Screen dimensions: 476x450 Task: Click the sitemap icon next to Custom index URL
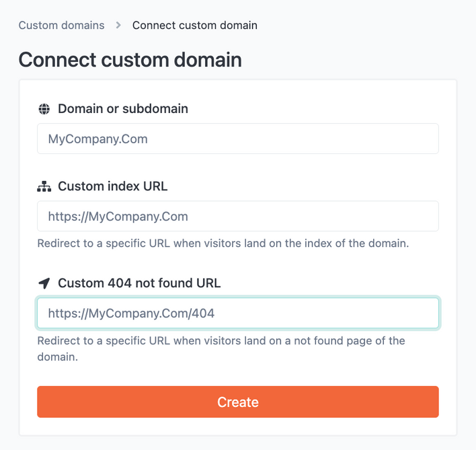(x=44, y=186)
